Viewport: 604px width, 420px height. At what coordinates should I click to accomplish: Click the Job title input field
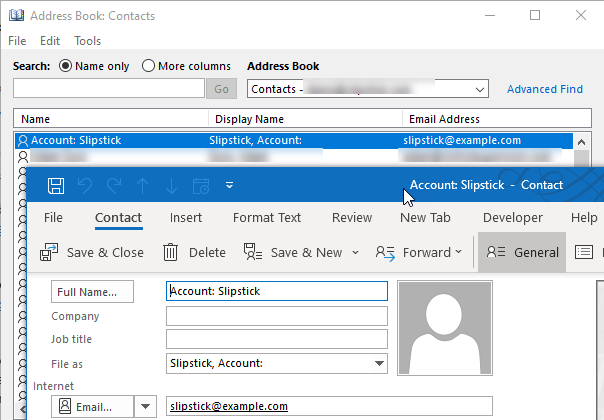(x=277, y=339)
